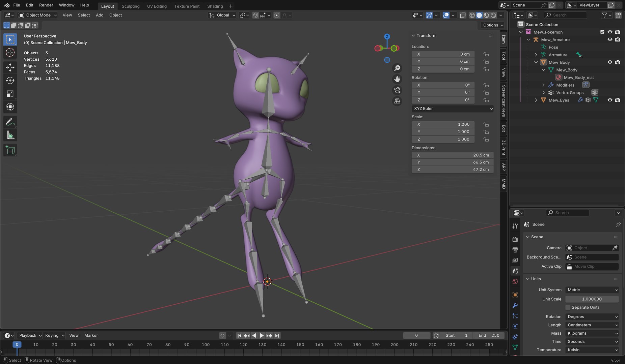625x364 pixels.
Task: Hide Mew_Body in viewport
Action: coord(610,62)
